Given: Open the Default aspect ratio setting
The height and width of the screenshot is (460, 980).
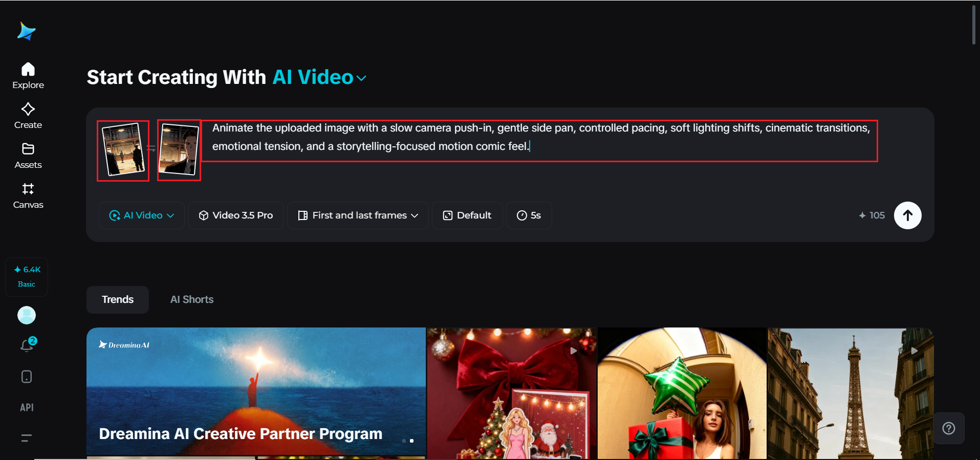Looking at the screenshot, I should [x=467, y=215].
